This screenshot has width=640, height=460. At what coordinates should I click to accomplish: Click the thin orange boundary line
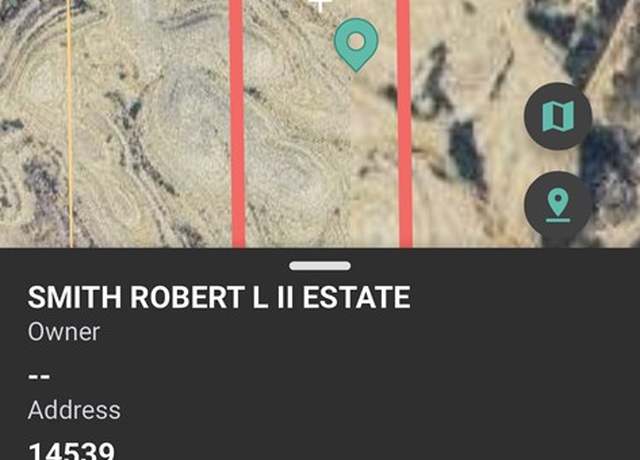point(70,122)
